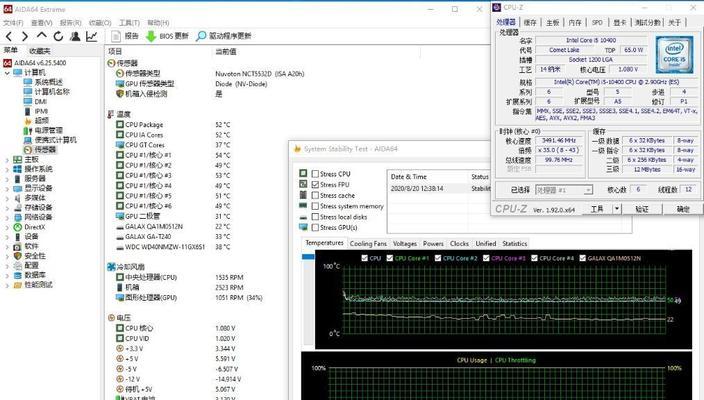Toggle GALAX QA1M0512N graph checkbox
The height and width of the screenshot is (400, 704).
click(x=582, y=258)
